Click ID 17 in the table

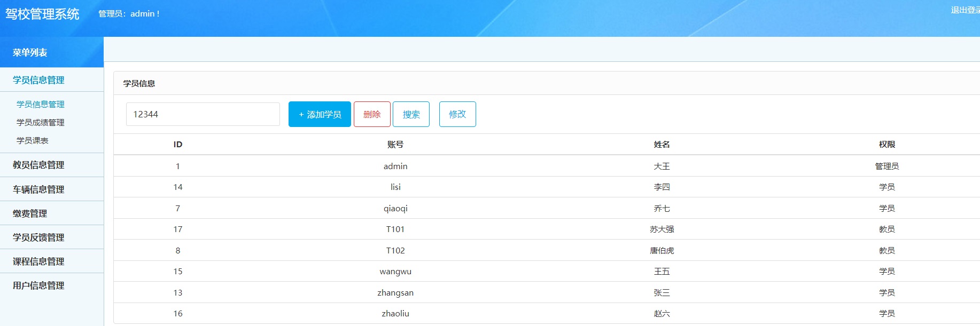[x=178, y=229]
